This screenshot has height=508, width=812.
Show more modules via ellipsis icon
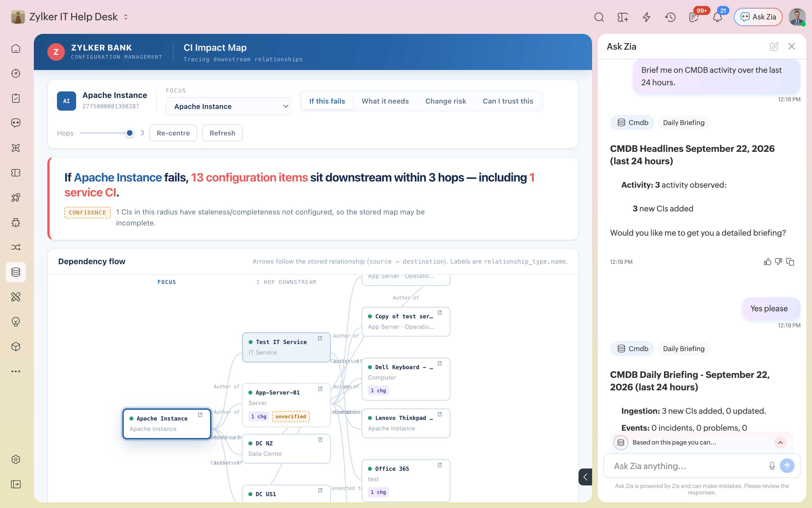pyautogui.click(x=16, y=371)
